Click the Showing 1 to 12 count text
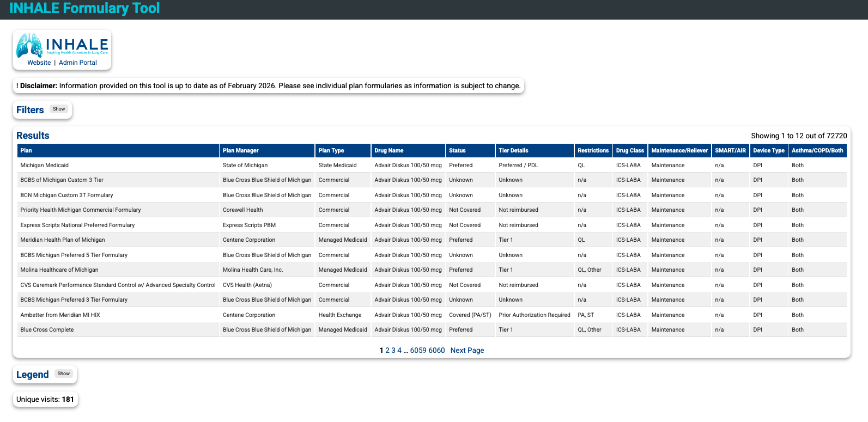The image size is (868, 422). [x=799, y=136]
